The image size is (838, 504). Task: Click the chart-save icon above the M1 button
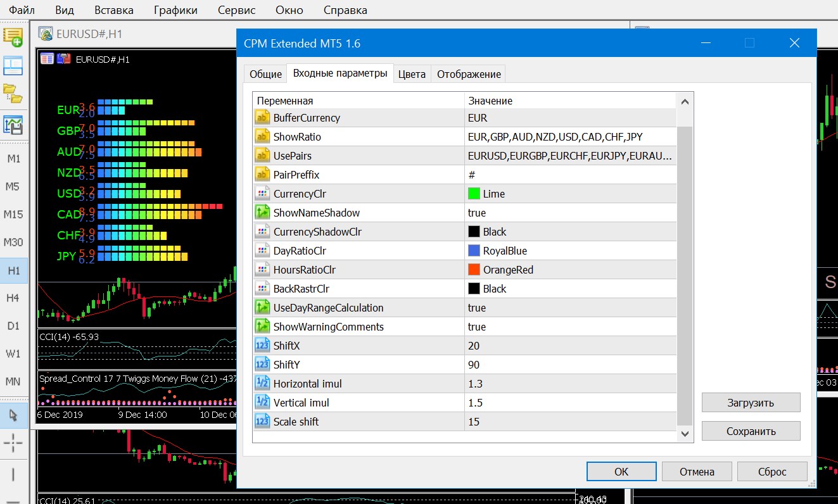pyautogui.click(x=13, y=125)
